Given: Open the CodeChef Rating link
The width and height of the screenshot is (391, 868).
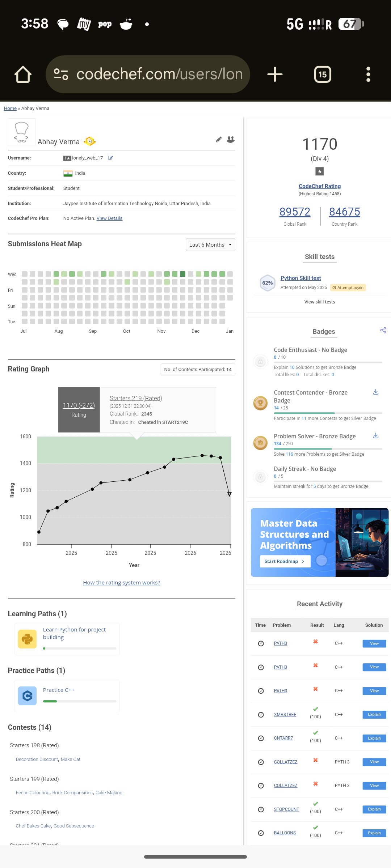Looking at the screenshot, I should (320, 186).
